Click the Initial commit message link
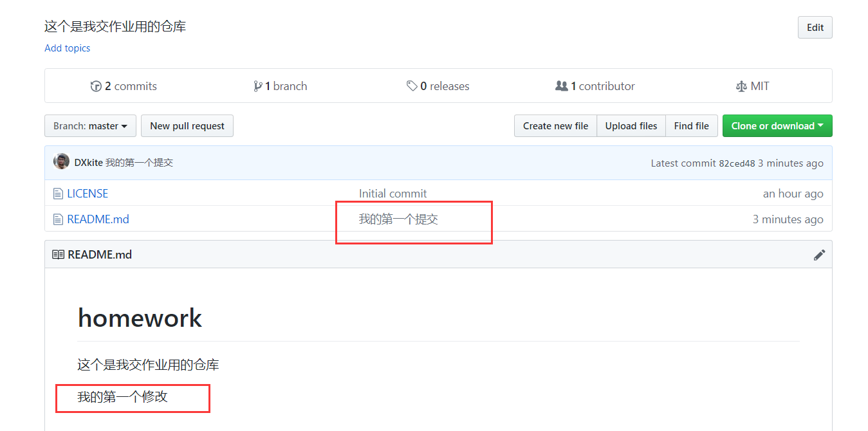 coord(392,194)
